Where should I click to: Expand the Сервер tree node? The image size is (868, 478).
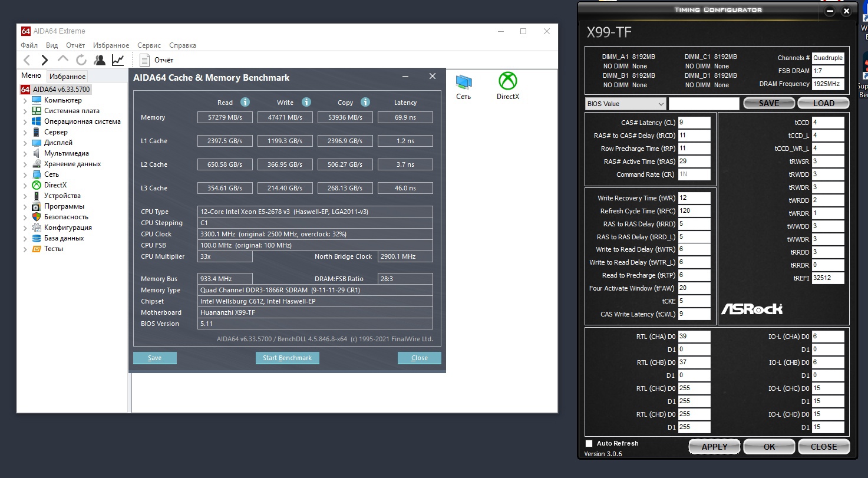25,132
